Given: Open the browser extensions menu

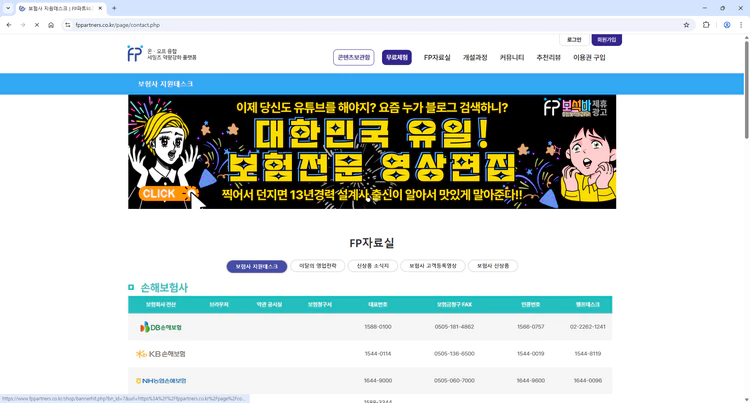Looking at the screenshot, I should tap(706, 25).
